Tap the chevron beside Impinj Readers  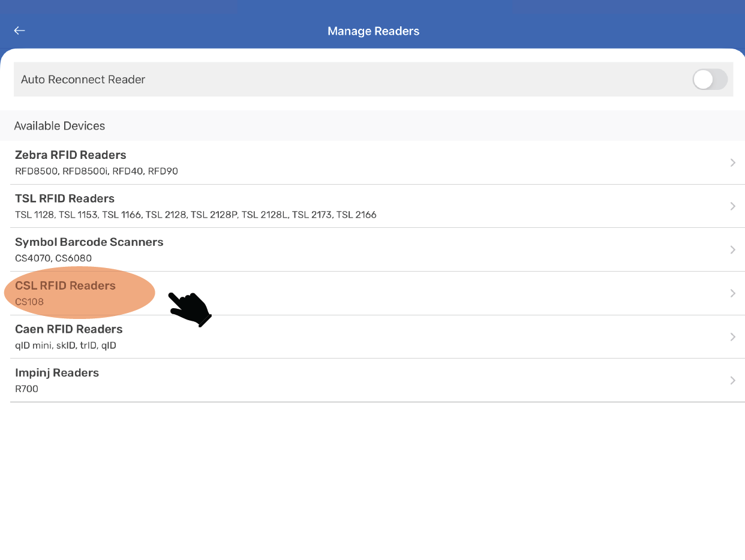point(732,380)
